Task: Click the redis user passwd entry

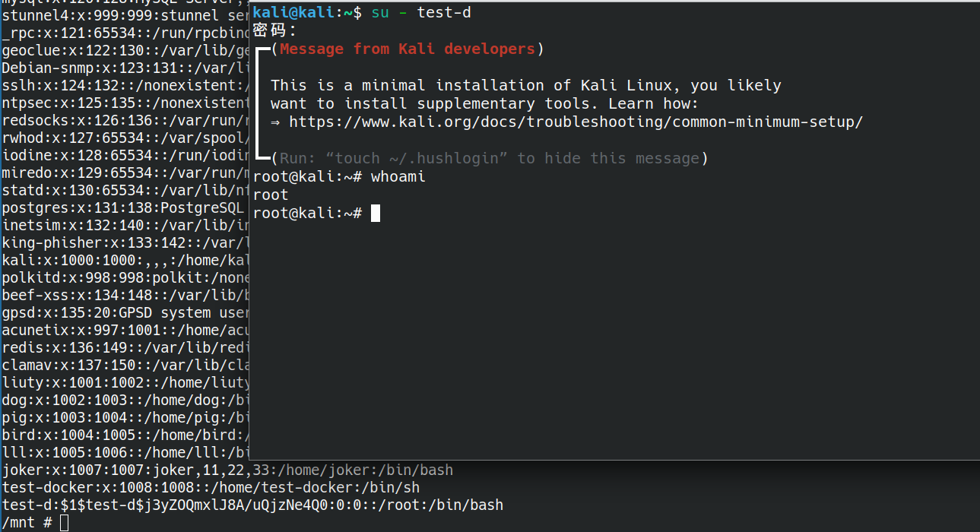Action: click(x=125, y=347)
